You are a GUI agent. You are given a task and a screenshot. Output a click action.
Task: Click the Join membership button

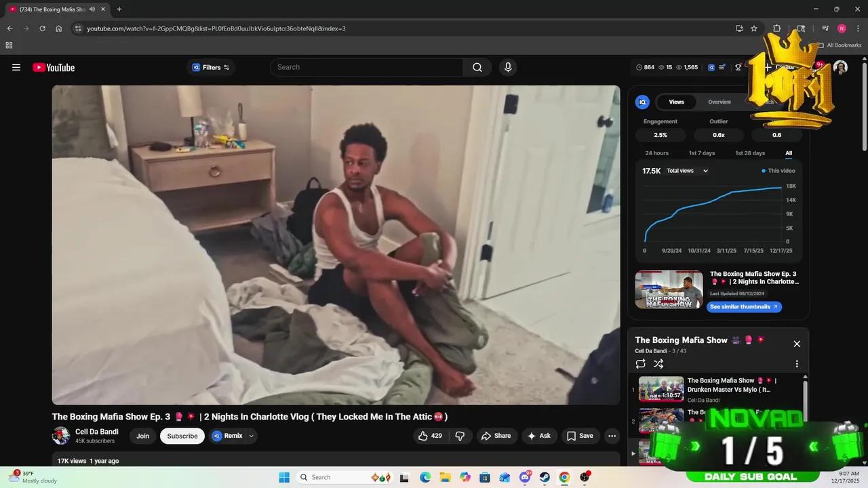(x=142, y=436)
